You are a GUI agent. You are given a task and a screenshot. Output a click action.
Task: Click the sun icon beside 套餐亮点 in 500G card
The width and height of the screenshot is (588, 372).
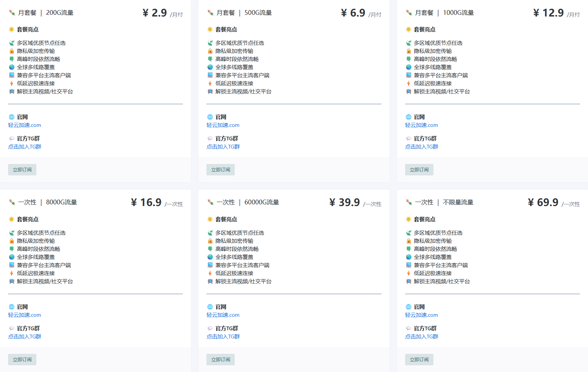click(210, 29)
